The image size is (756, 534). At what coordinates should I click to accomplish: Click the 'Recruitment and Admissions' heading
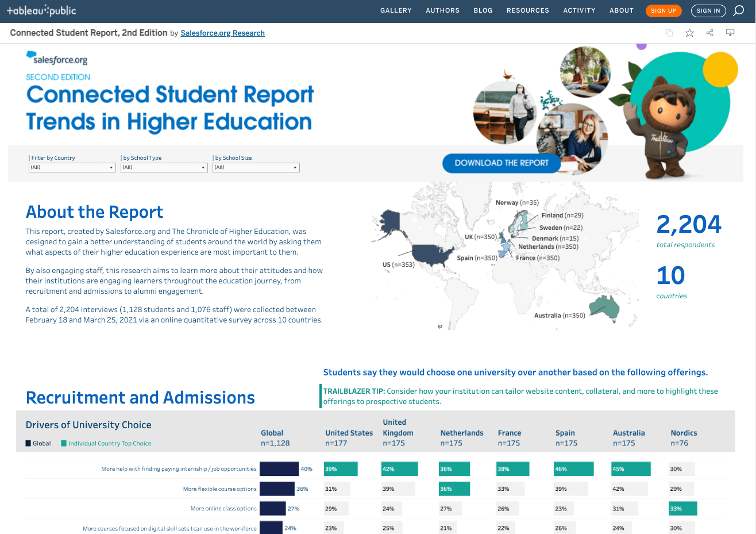[x=140, y=398]
